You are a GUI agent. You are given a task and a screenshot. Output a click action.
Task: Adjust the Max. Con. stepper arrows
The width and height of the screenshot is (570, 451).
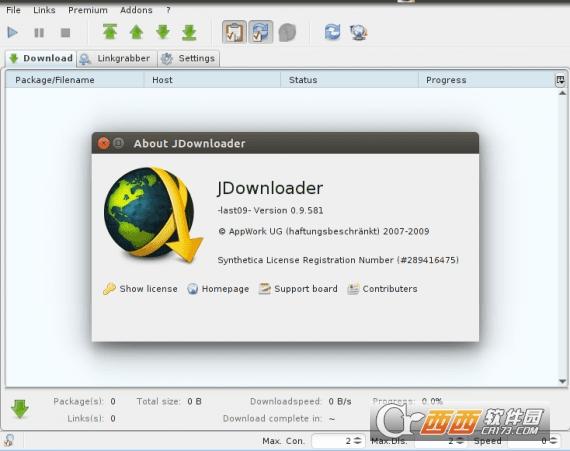coord(358,441)
